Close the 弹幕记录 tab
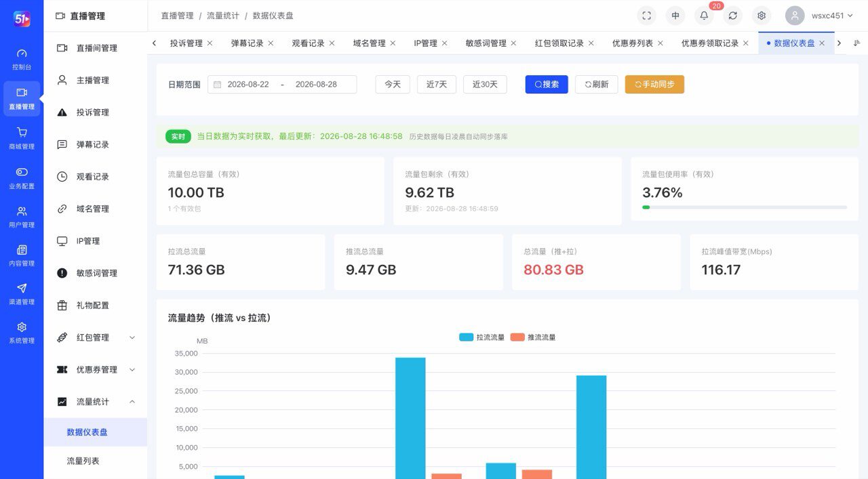Image resolution: width=868 pixels, height=479 pixels. click(x=271, y=43)
